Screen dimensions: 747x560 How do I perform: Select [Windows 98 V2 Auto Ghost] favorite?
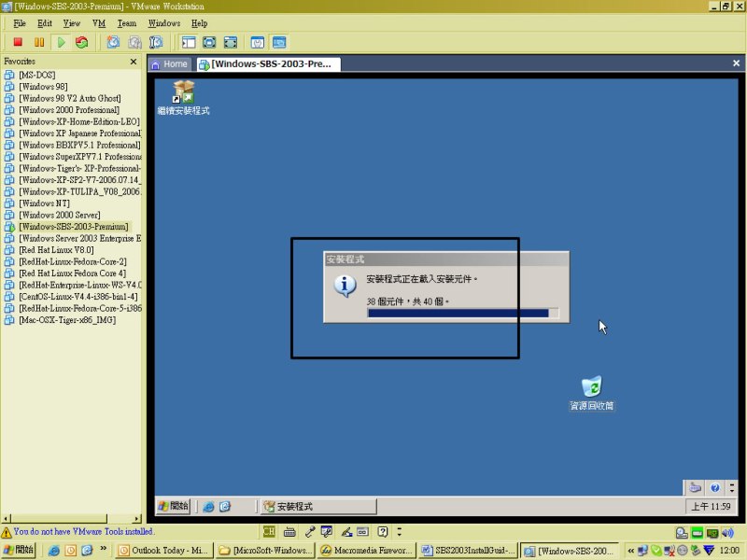coord(69,98)
